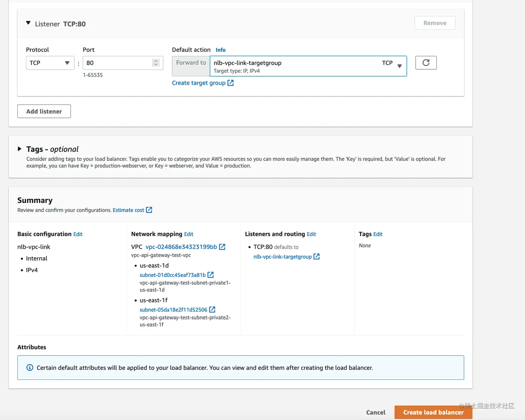Click external link icon next to Estimate cost
The image size is (525, 420).
[x=149, y=210]
